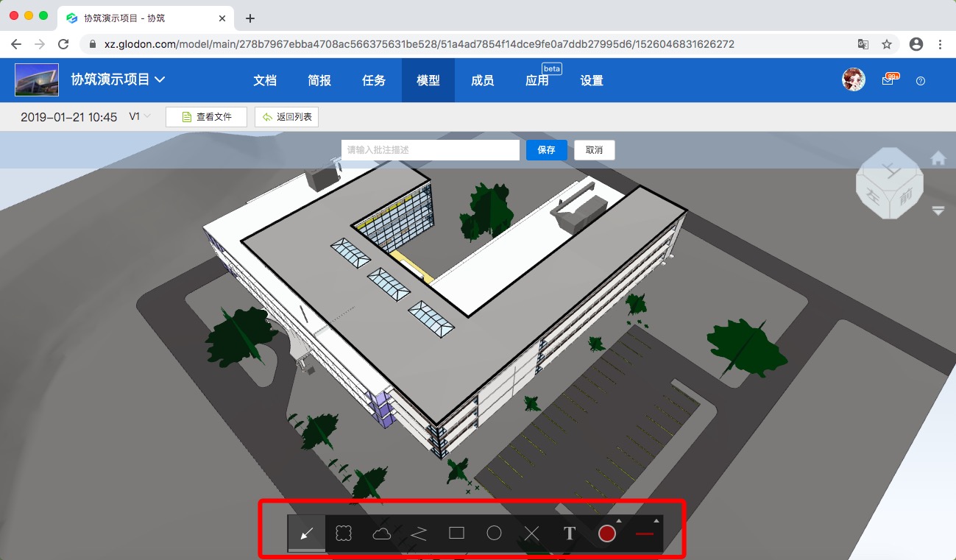Click the 取消 button
Viewport: 956px width, 560px height.
coord(594,150)
